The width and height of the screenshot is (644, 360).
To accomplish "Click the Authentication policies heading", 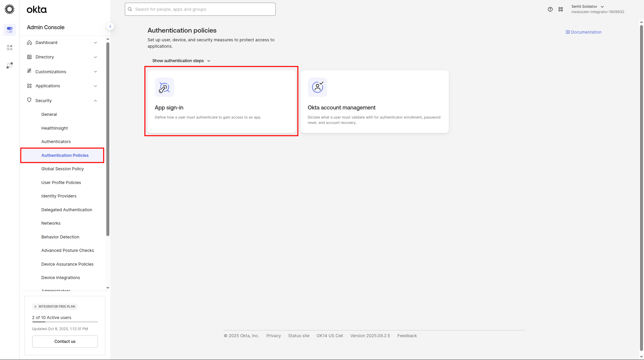I will tap(182, 31).
